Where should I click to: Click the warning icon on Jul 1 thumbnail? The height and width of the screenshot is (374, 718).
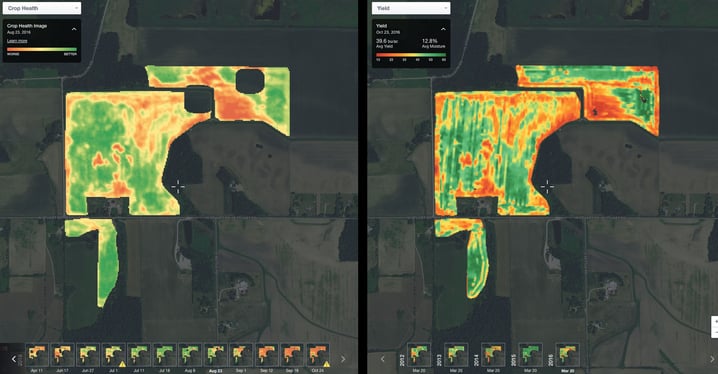122,364
